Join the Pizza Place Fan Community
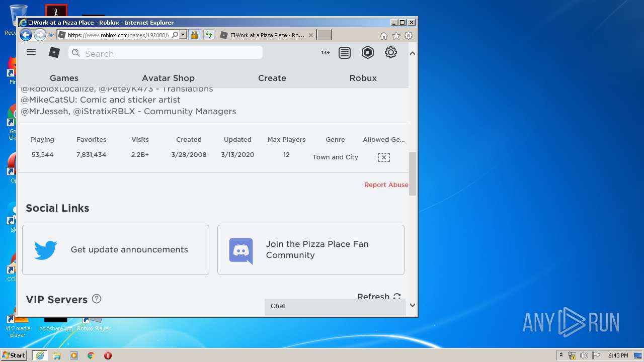This screenshot has height=362, width=644. (311, 250)
